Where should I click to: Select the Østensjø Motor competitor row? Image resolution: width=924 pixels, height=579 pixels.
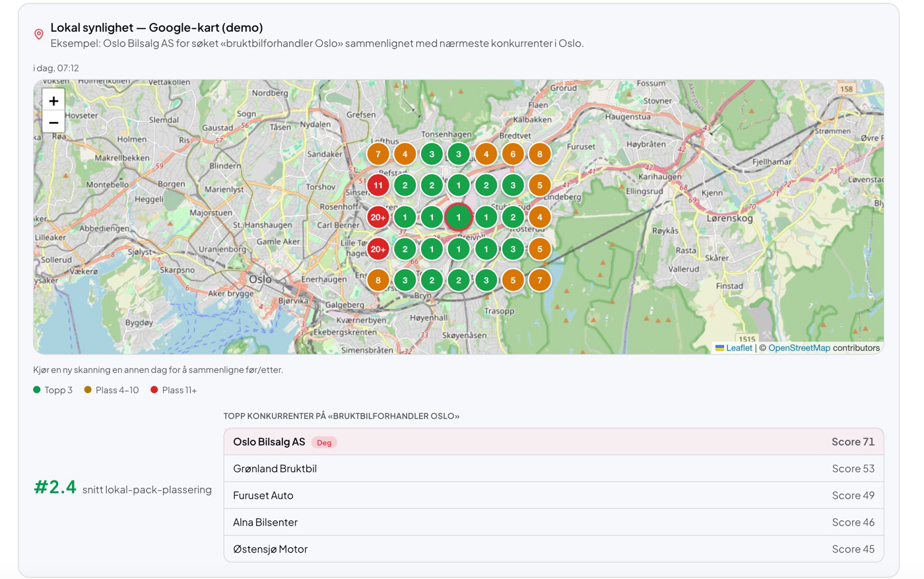[554, 549]
